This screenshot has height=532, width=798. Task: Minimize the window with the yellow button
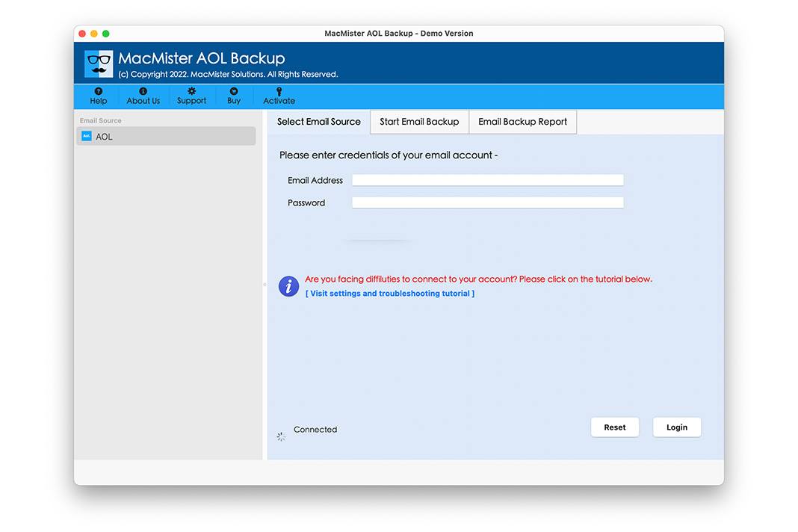(94, 34)
